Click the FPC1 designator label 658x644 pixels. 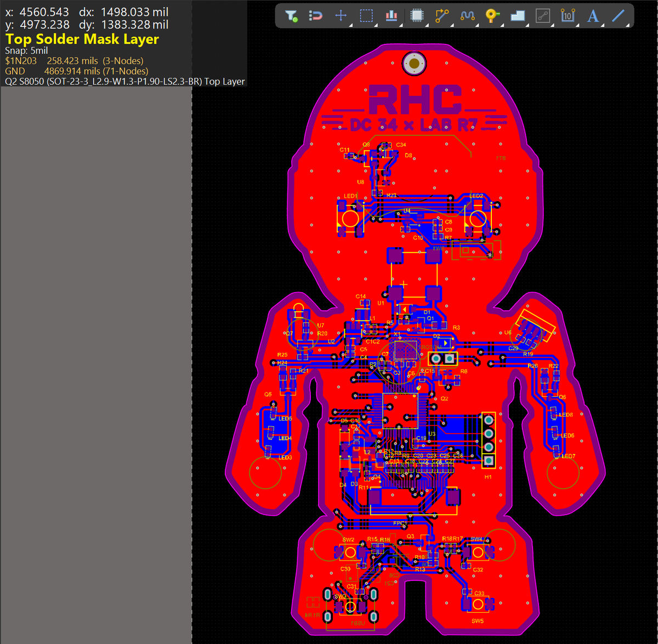point(400,524)
